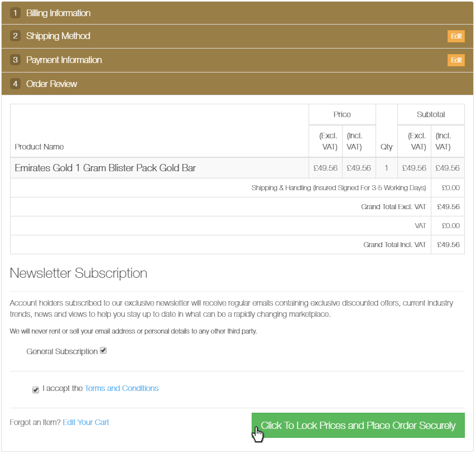Expand the Shipping Method step

(237, 36)
